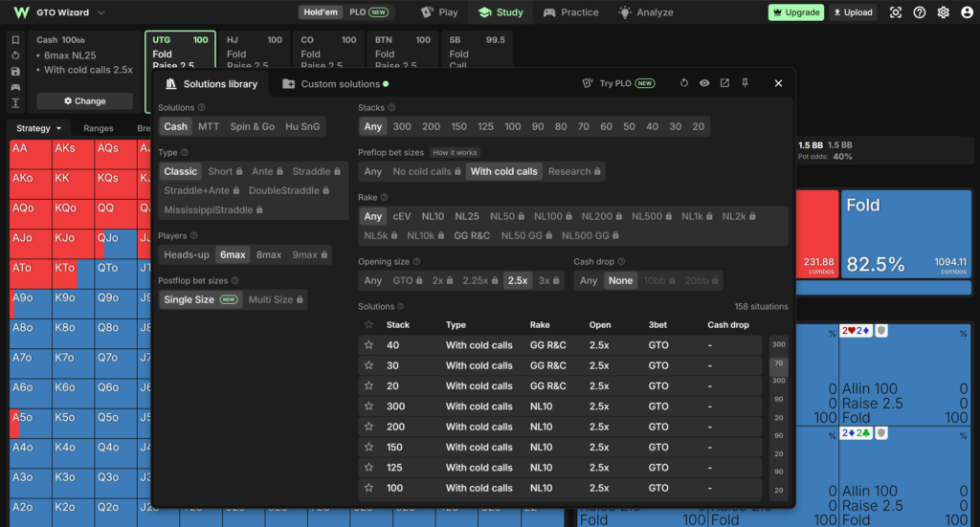Select the NL10 rake option

433,217
